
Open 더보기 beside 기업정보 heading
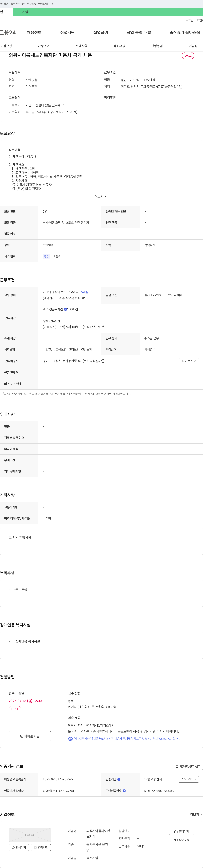click(196, 814)
